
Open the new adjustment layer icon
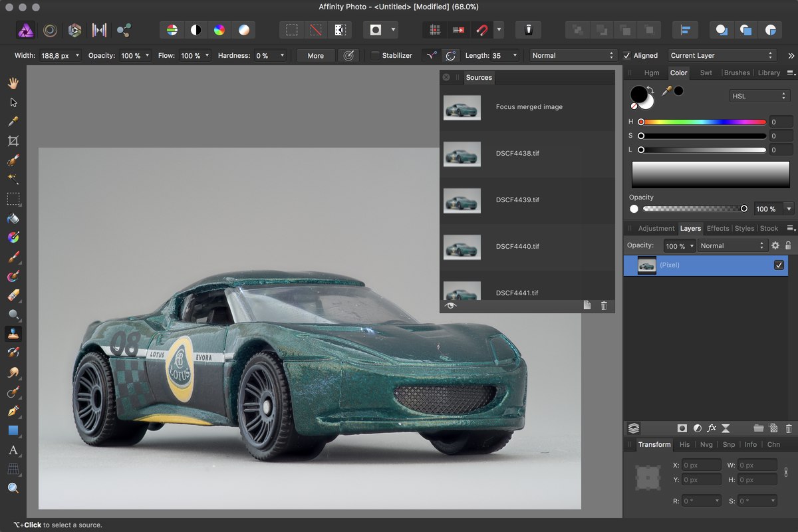697,428
